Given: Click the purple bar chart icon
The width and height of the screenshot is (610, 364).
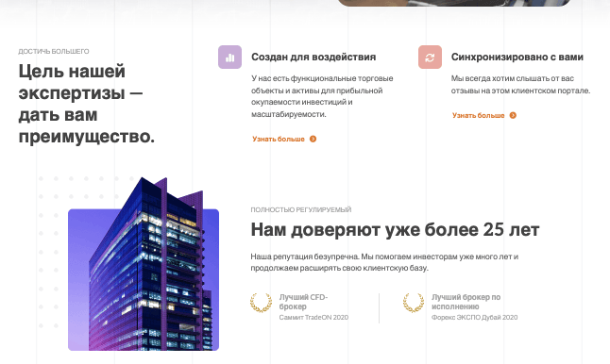Looking at the screenshot, I should 229,58.
